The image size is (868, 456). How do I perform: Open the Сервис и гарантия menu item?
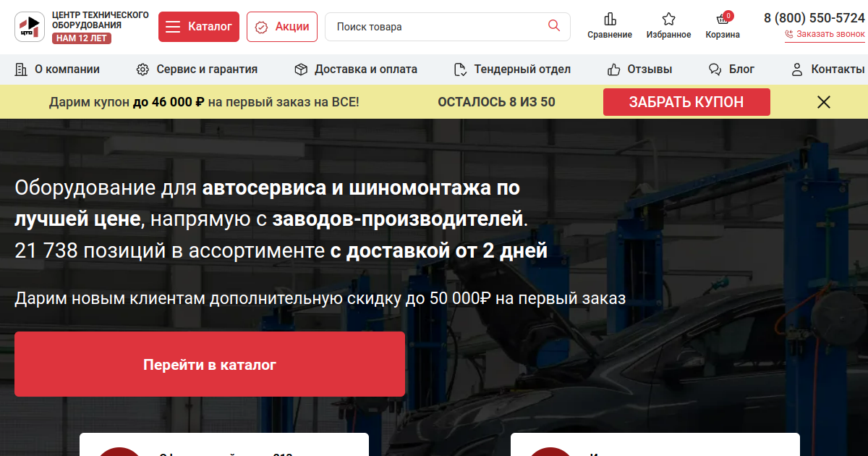pos(197,69)
